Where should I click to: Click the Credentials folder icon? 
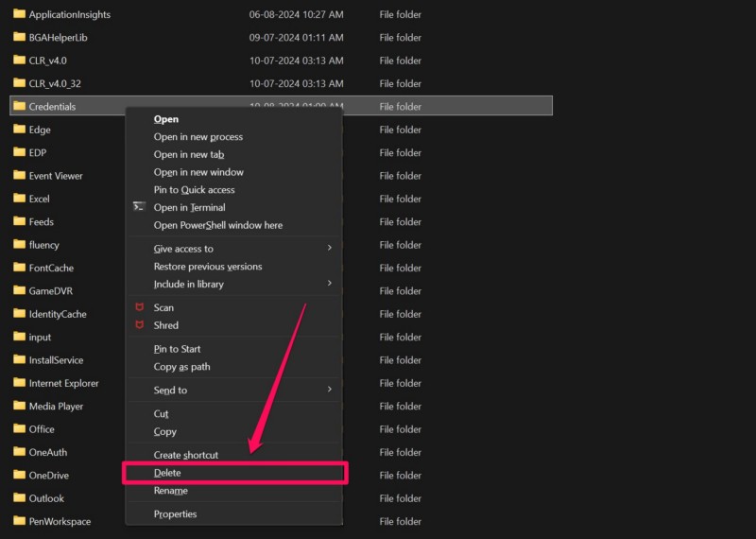click(x=19, y=106)
